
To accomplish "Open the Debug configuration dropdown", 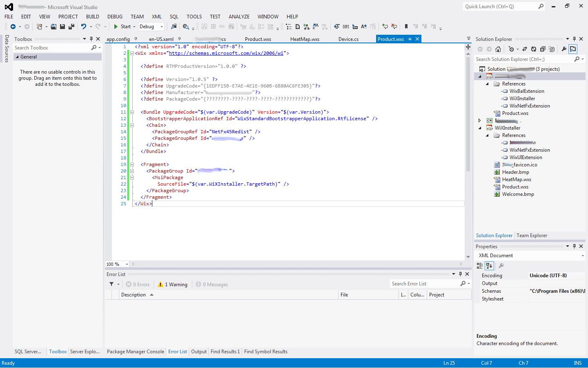I will pos(162,27).
